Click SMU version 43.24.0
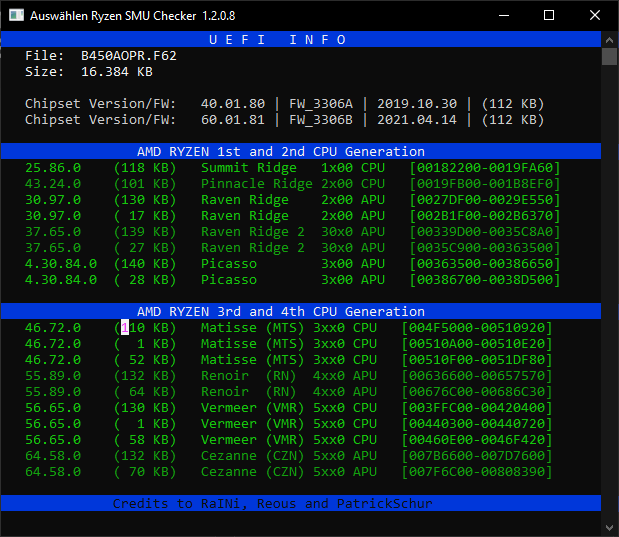619x537 pixels. coord(53,184)
